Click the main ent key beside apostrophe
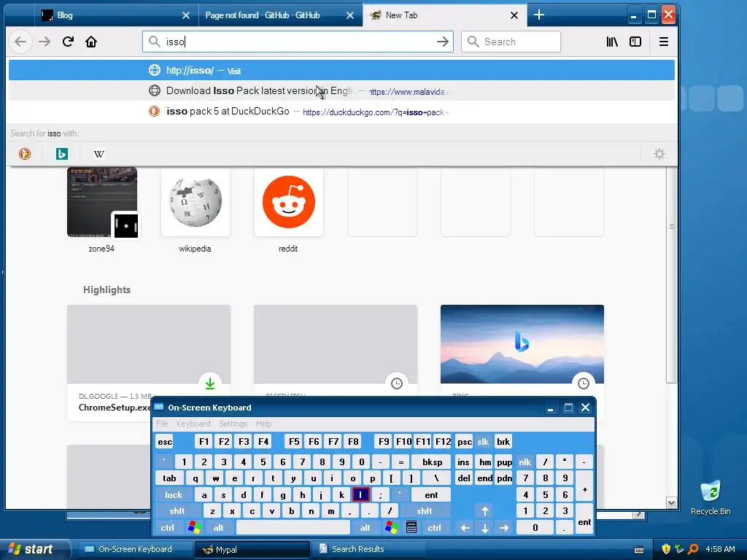The width and height of the screenshot is (747, 560). (431, 495)
